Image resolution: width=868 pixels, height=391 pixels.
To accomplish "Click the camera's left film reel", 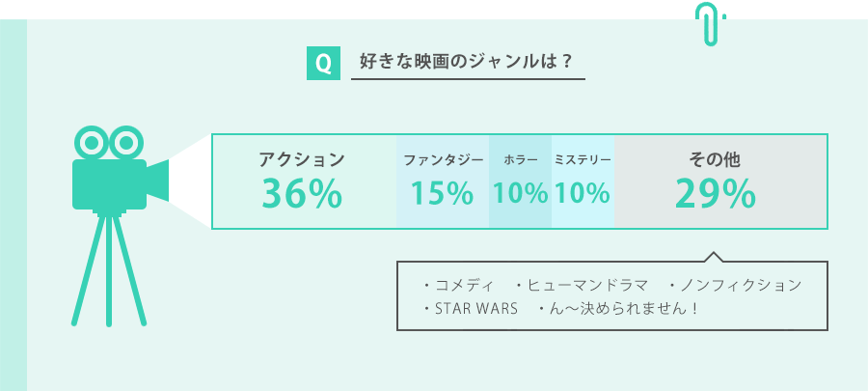I will pyautogui.click(x=92, y=142).
